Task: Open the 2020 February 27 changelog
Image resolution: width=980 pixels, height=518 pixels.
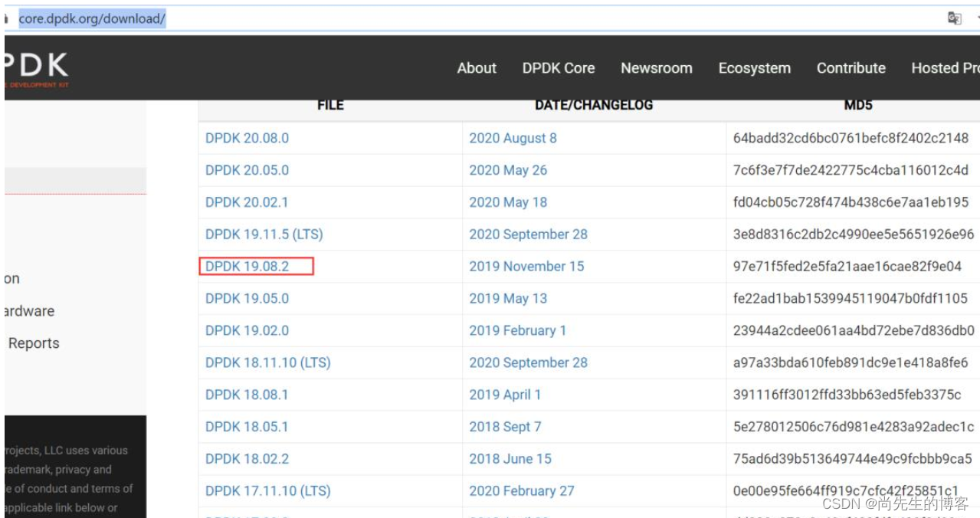Action: coord(521,491)
